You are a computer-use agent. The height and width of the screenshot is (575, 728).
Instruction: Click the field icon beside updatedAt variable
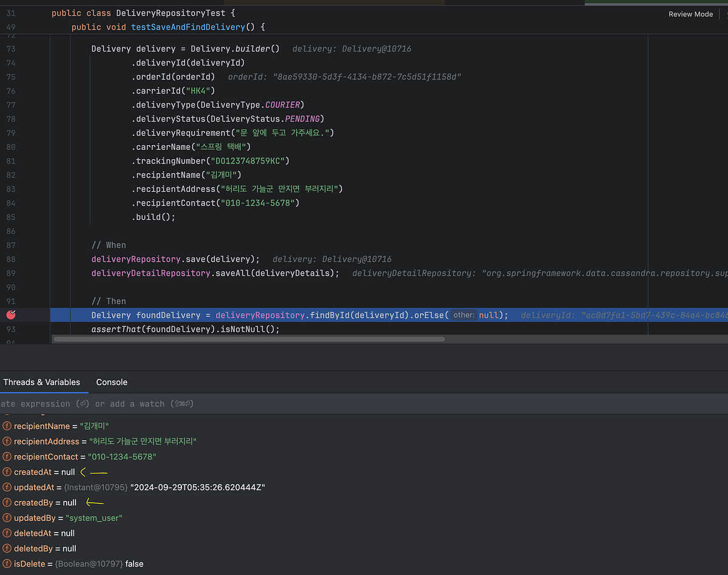(6, 487)
